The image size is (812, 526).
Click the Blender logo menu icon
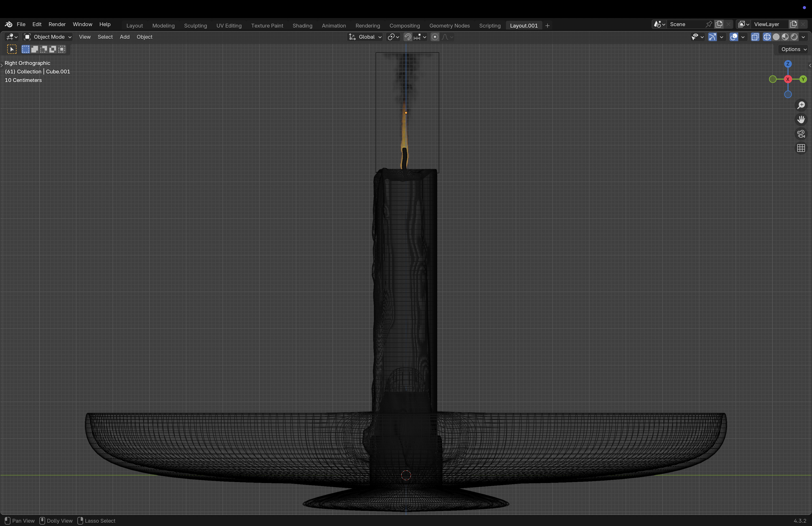click(9, 24)
